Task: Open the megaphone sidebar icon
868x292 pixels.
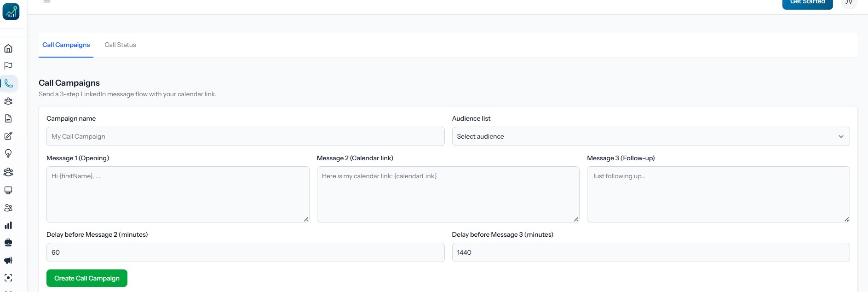Action: pyautogui.click(x=8, y=260)
